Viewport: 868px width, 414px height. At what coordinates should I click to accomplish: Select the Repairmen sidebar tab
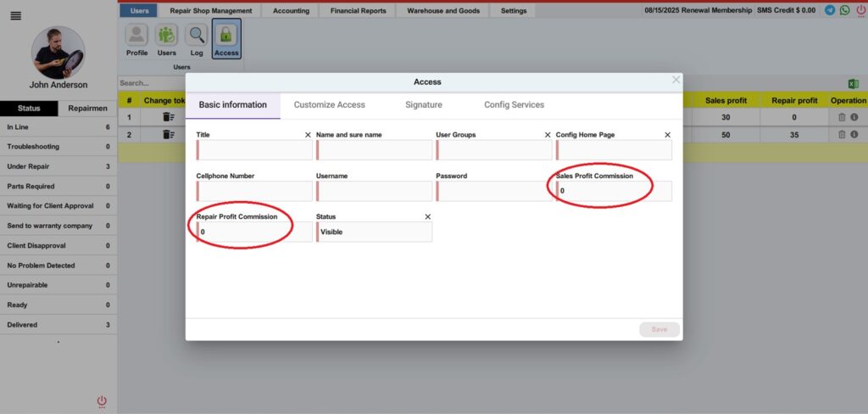[x=87, y=108]
